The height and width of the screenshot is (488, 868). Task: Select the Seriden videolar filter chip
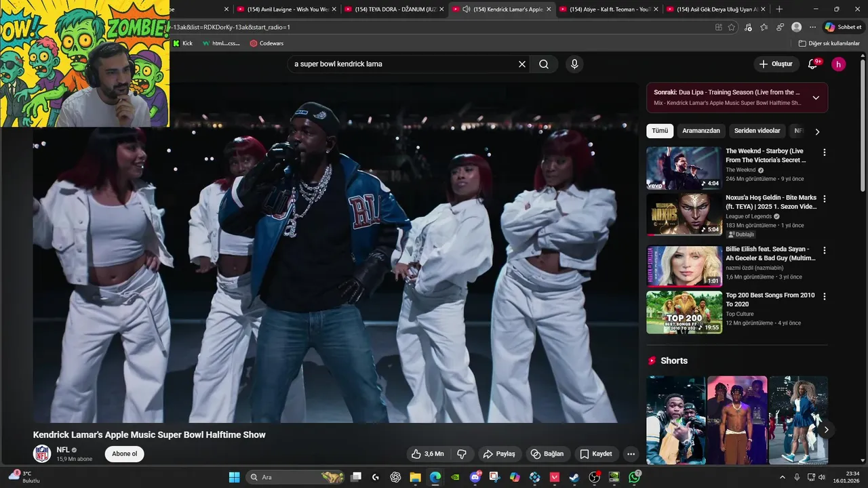757,131
